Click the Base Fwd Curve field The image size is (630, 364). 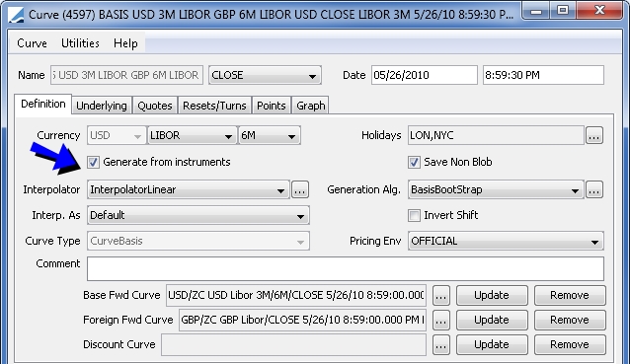(296, 296)
